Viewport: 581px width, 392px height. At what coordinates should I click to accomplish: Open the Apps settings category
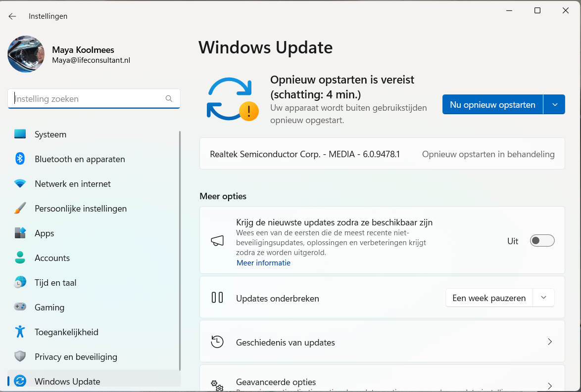(94, 233)
